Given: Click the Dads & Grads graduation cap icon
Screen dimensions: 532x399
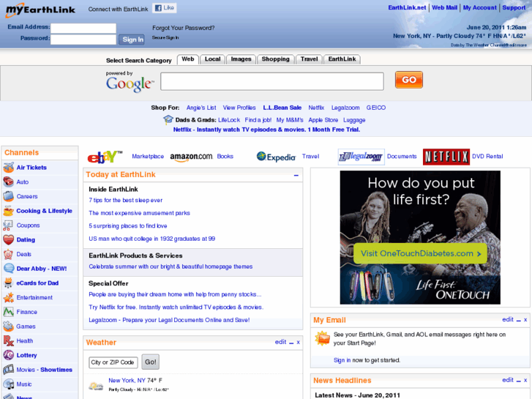Looking at the screenshot, I should pos(168,119).
